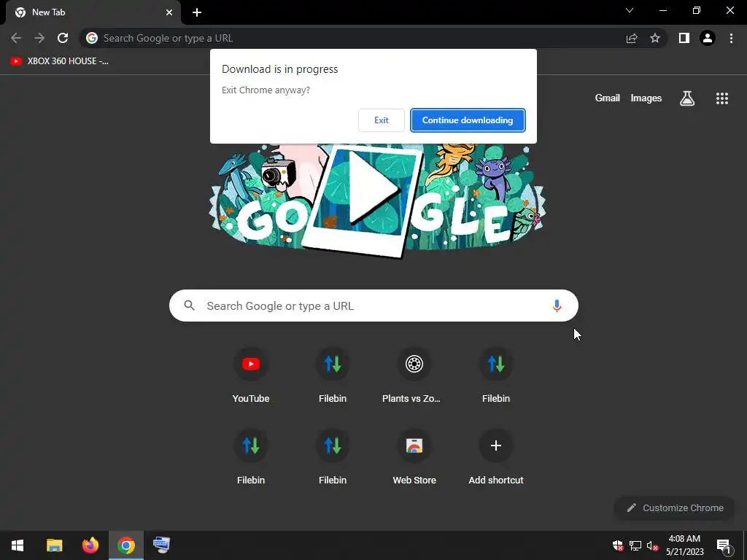Launch Firefox from taskbar

90,545
